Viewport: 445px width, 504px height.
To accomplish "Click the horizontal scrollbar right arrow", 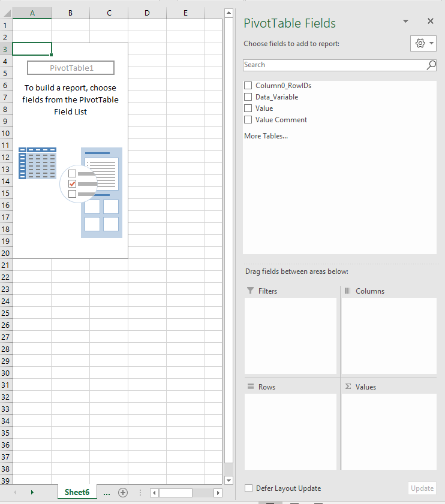I will 218,493.
